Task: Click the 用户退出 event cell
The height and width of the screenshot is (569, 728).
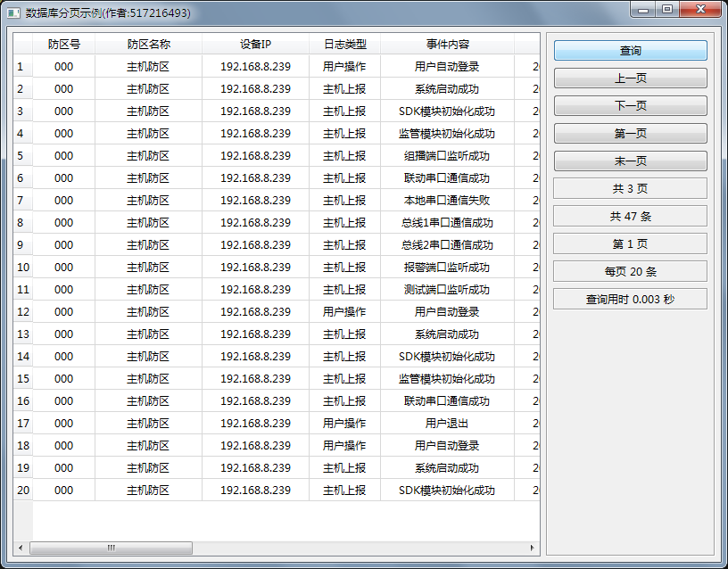Action: pos(447,423)
